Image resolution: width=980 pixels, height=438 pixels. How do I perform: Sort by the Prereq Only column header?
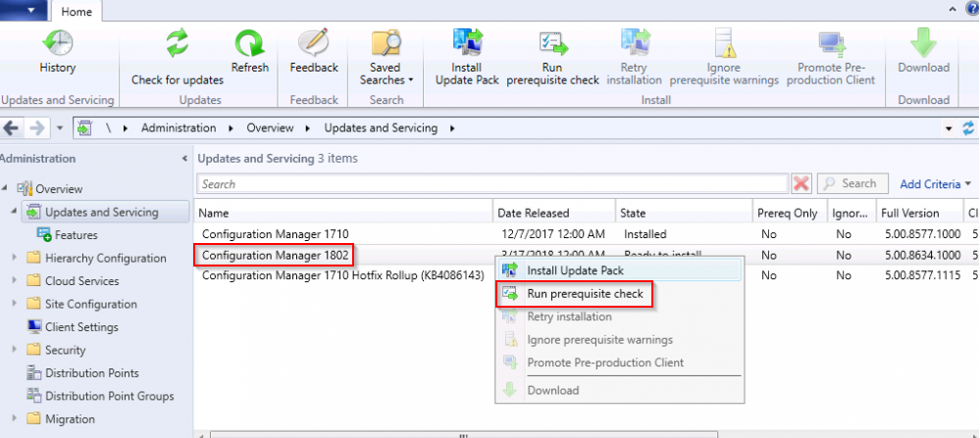[790, 213]
